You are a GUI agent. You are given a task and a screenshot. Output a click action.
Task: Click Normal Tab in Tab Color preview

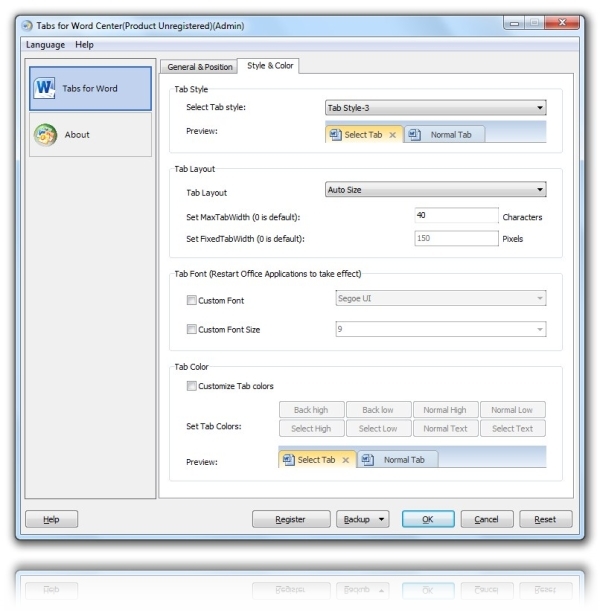click(397, 460)
